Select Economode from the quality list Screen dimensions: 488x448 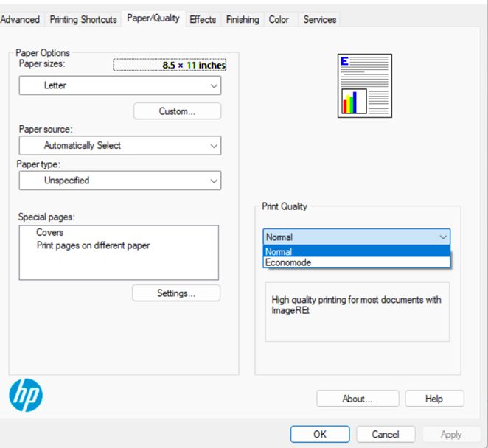[x=357, y=262]
